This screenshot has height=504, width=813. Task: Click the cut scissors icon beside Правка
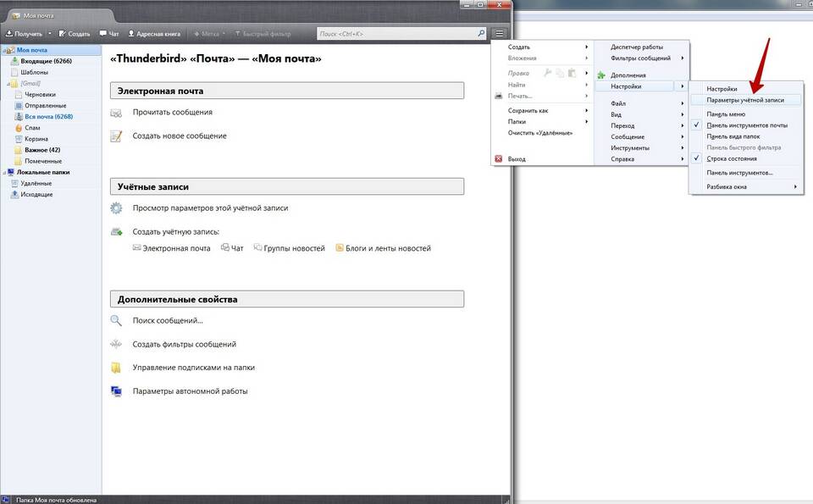point(548,73)
